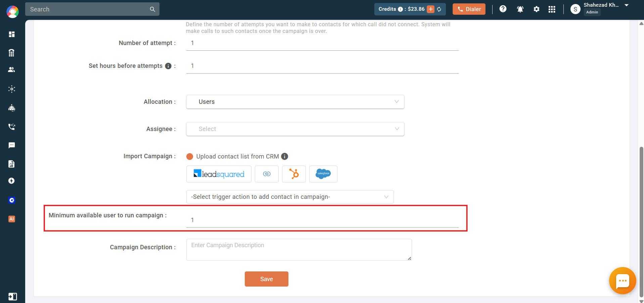This screenshot has width=644, height=303.
Task: Open the messages chat icon in sidebar
Action: click(12, 145)
